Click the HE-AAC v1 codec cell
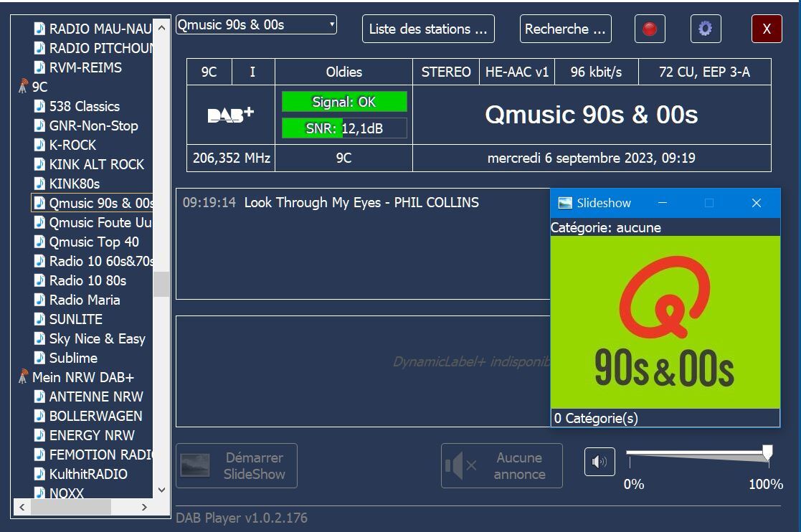 (517, 72)
